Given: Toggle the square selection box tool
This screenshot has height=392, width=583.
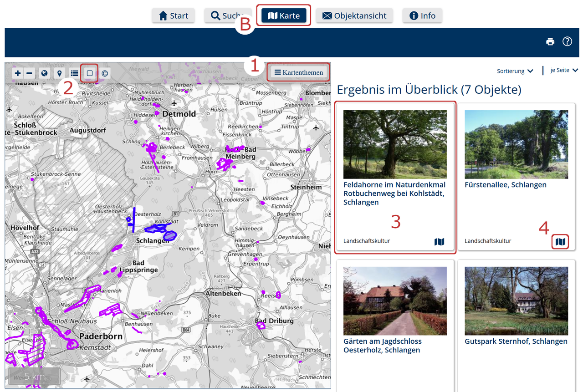Looking at the screenshot, I should (90, 73).
